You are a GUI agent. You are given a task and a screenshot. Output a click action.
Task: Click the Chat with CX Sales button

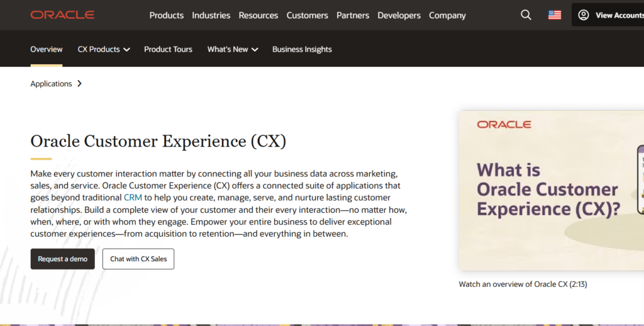pyautogui.click(x=138, y=259)
